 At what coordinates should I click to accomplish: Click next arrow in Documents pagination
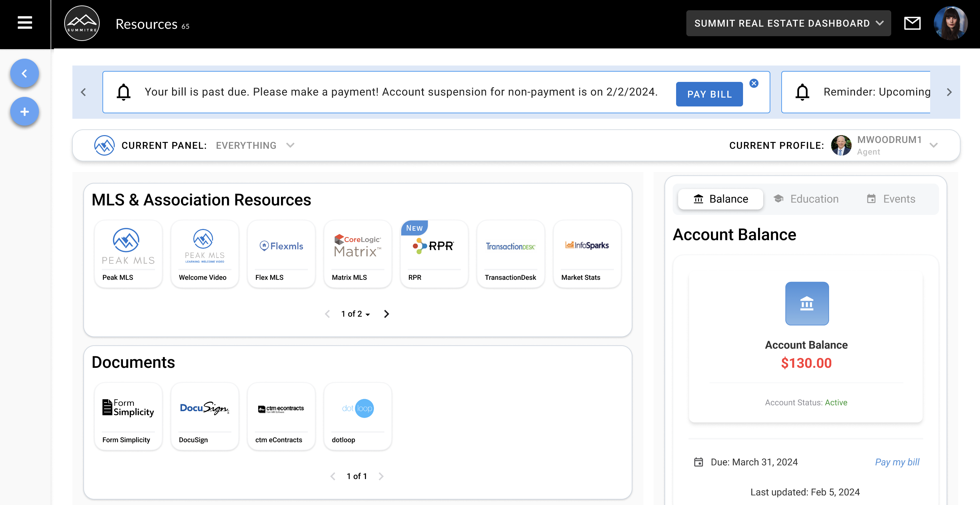tap(381, 476)
